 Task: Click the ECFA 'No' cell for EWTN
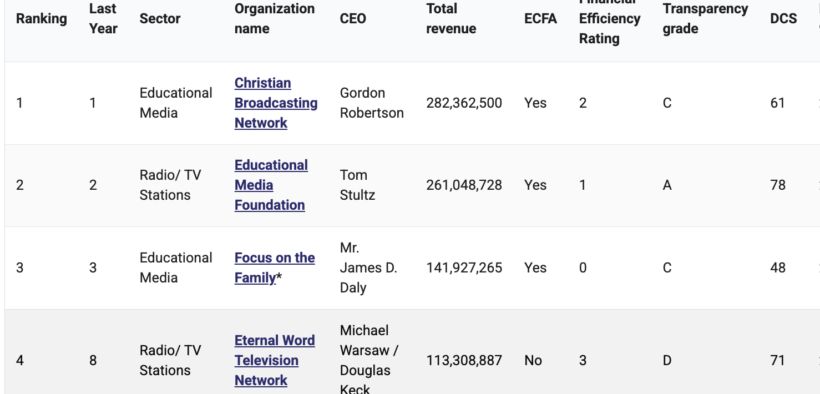533,361
